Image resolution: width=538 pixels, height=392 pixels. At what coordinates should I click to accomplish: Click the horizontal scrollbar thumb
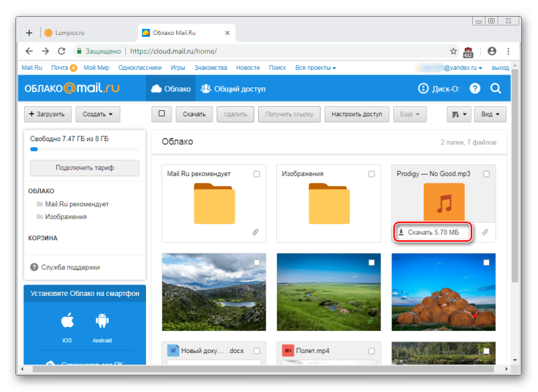click(263, 369)
